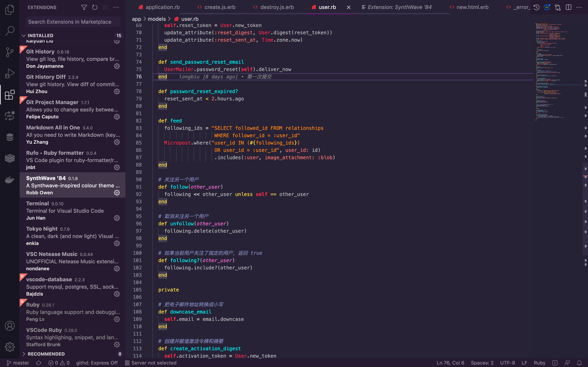Switch to the new.html.erb tab
The width and height of the screenshot is (588, 367).
[x=469, y=7]
